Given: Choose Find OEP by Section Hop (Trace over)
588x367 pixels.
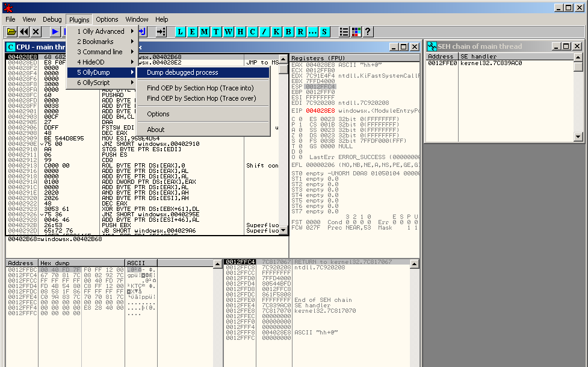Looking at the screenshot, I should [x=201, y=98].
